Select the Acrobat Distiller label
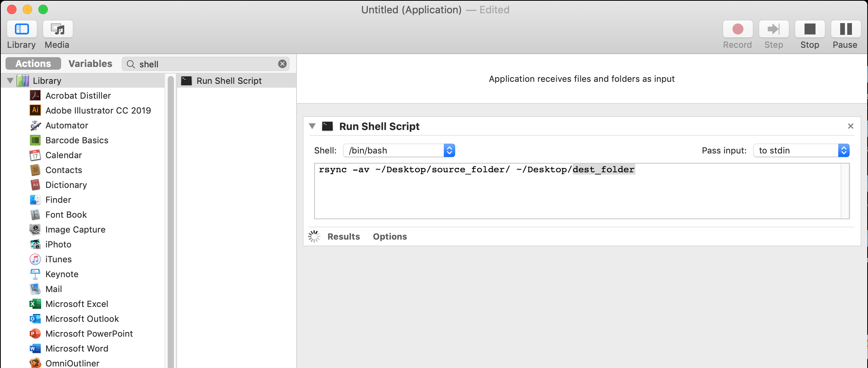This screenshot has height=368, width=868. [78, 96]
